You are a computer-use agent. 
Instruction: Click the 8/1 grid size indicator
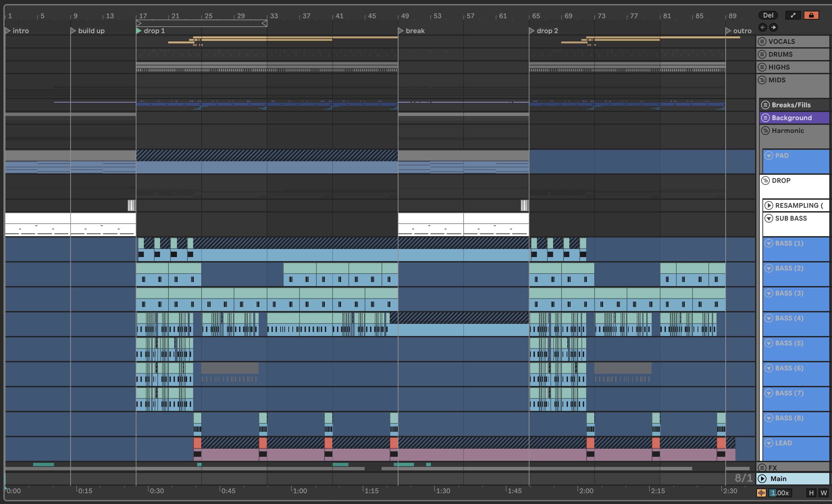pyautogui.click(x=744, y=478)
